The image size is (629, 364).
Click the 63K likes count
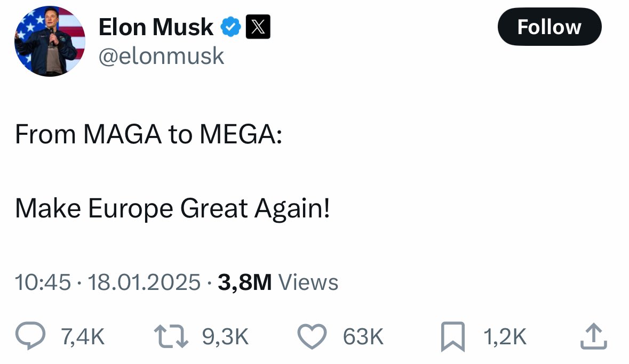363,337
